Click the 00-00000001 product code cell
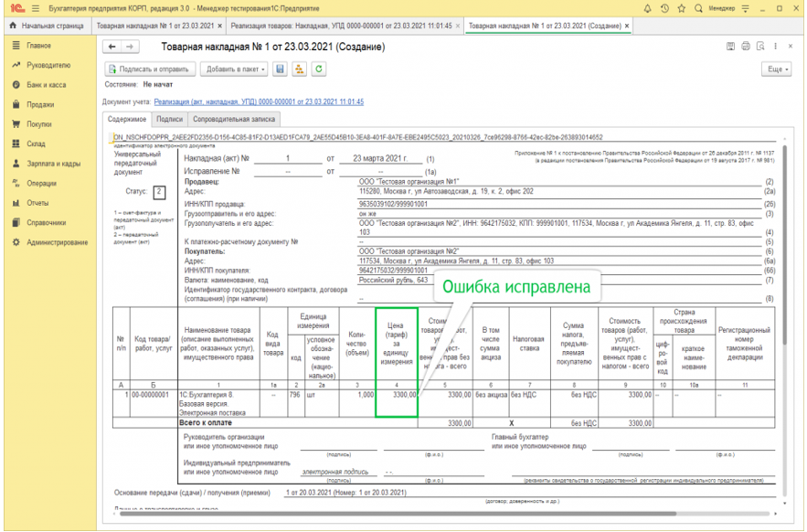This screenshot has height=532, width=807. point(154,404)
